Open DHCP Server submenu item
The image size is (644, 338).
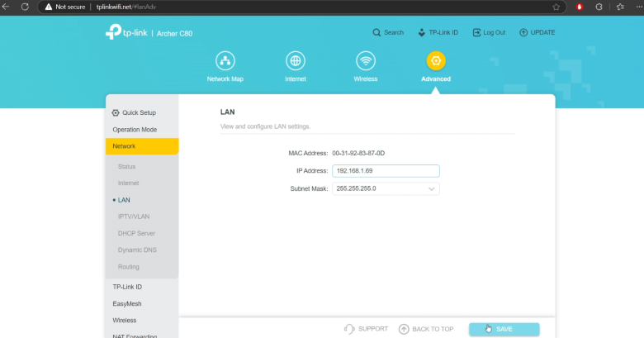pyautogui.click(x=136, y=233)
